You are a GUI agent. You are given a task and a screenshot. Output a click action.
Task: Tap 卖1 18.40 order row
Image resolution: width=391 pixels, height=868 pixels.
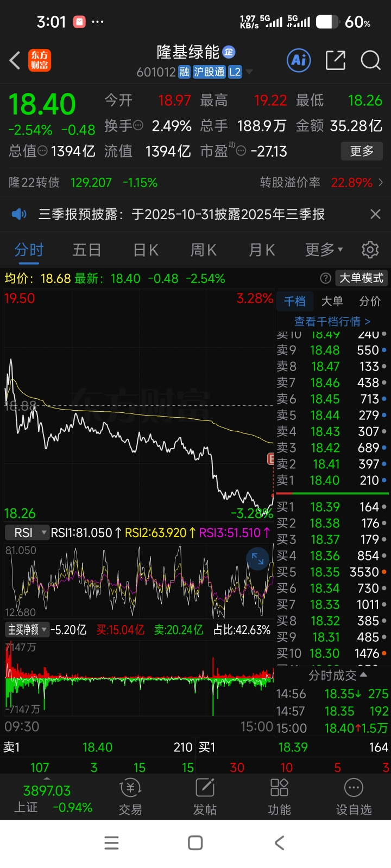[332, 480]
